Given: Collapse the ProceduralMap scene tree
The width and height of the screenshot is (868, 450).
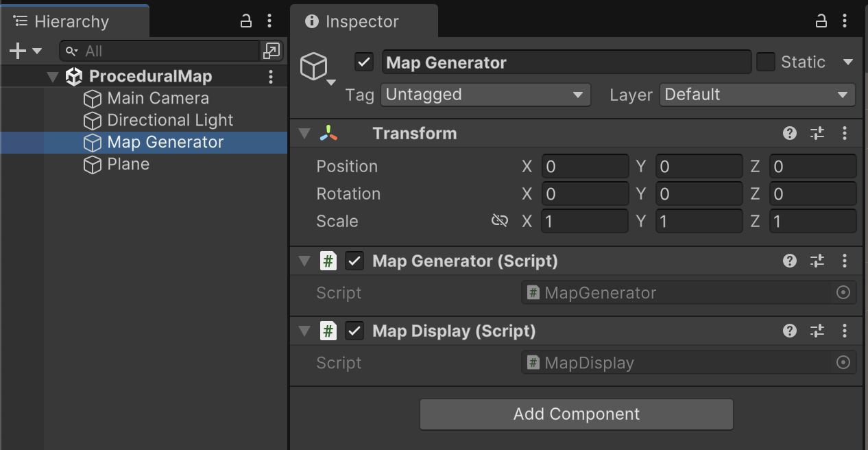Looking at the screenshot, I should pos(53,77).
